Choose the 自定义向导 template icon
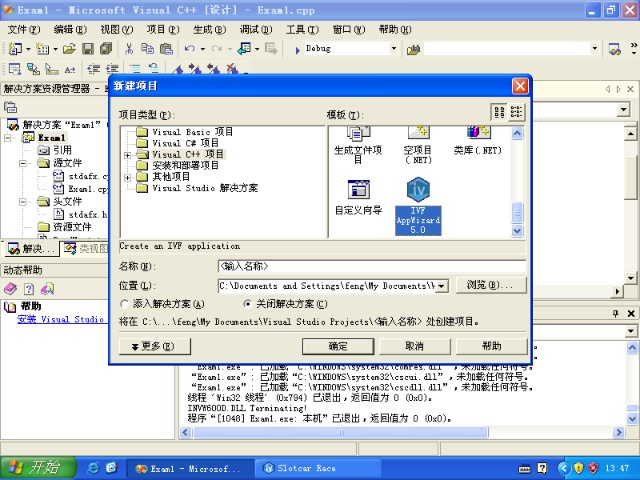640x480 pixels. pos(358,198)
